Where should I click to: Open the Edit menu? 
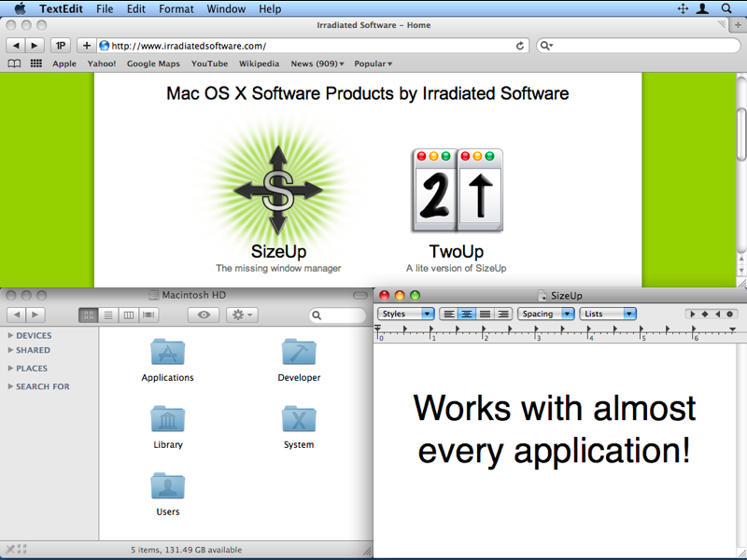click(x=135, y=8)
